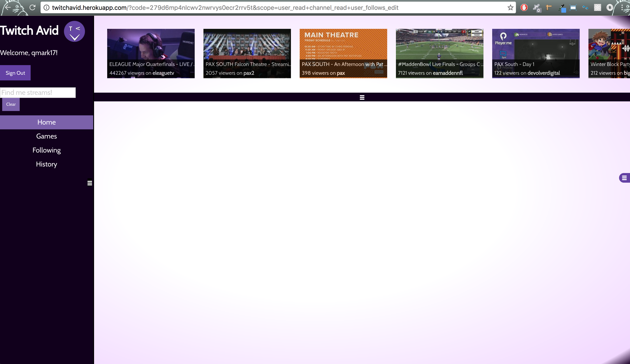Go to the Games section
This screenshot has width=630, height=364.
[47, 136]
